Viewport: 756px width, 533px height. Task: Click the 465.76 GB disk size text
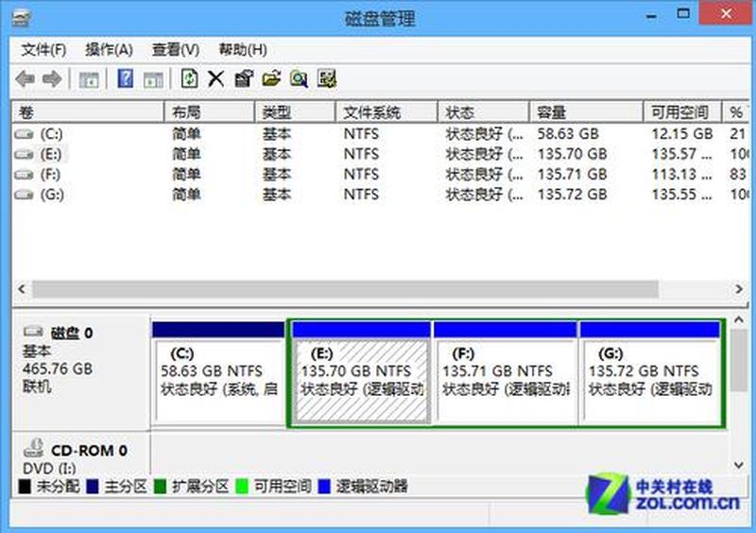(58, 369)
